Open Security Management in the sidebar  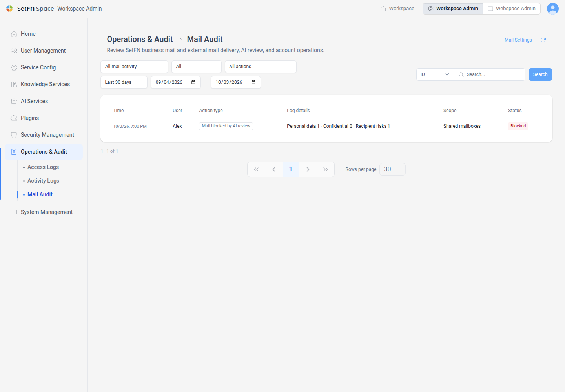pyautogui.click(x=44, y=135)
